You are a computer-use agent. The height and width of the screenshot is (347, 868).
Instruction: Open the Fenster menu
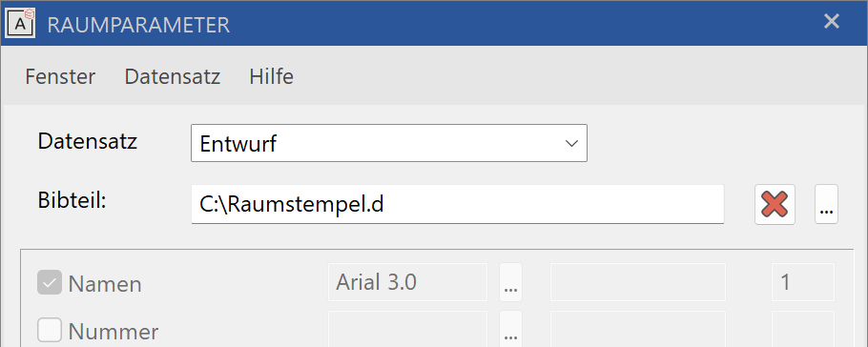[x=60, y=76]
